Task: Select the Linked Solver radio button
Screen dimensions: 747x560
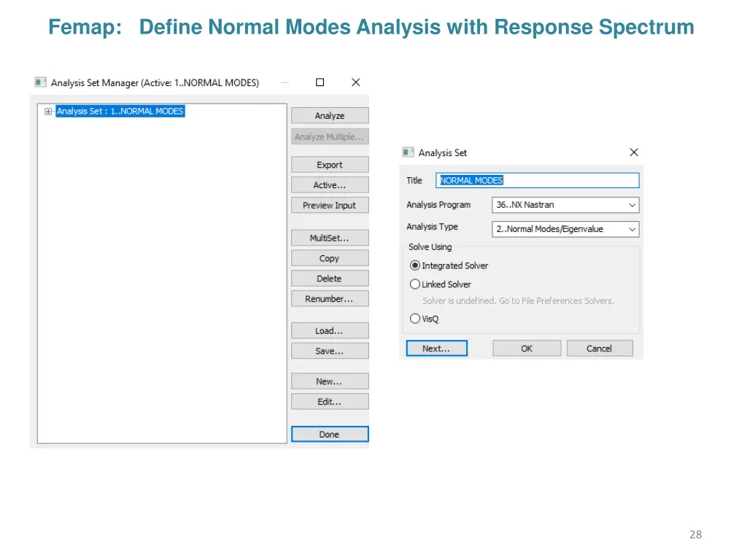Action: coord(415,284)
